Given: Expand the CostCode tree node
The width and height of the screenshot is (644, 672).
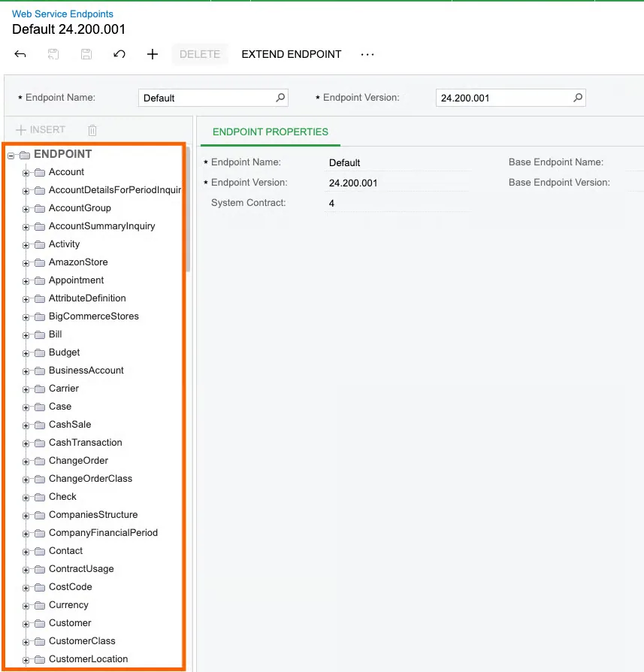Looking at the screenshot, I should 26,588.
